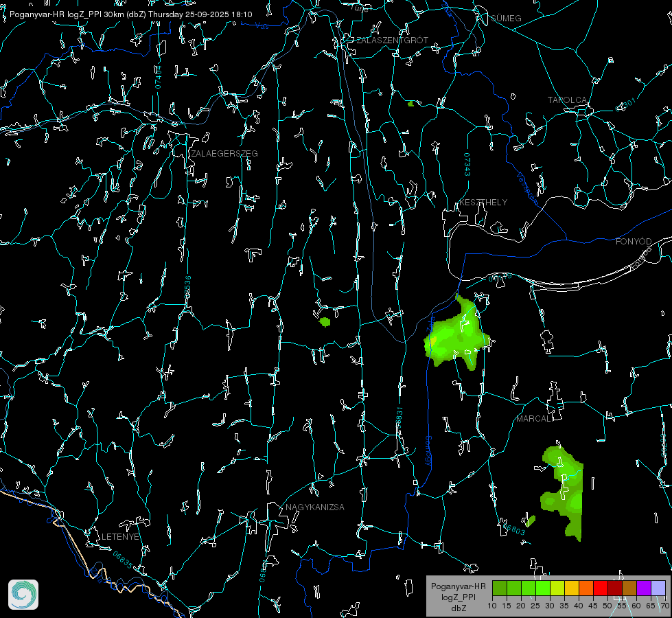The image size is (672, 618).
Task: Click the road number 06803 label
Action: click(x=514, y=529)
